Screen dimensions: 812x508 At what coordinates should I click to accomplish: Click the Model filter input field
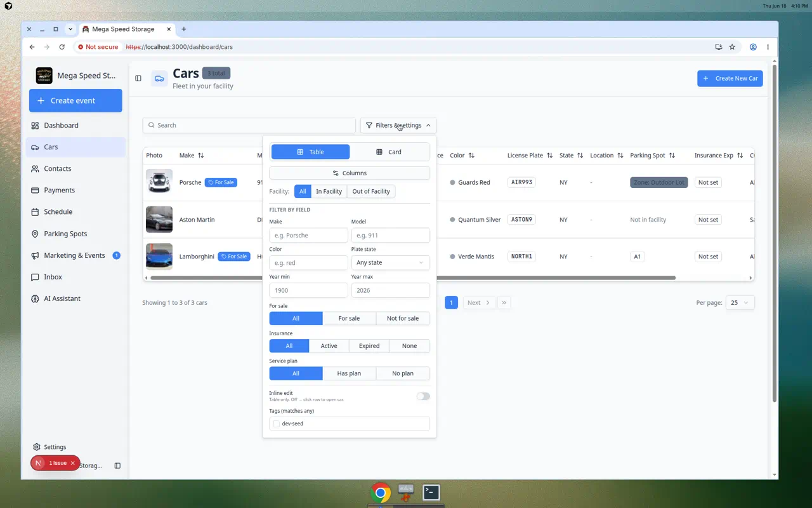pos(390,235)
